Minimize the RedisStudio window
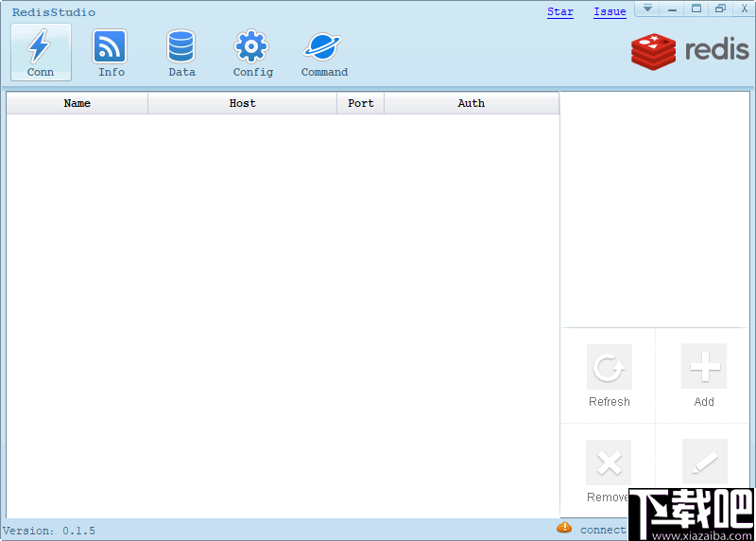 (672, 9)
